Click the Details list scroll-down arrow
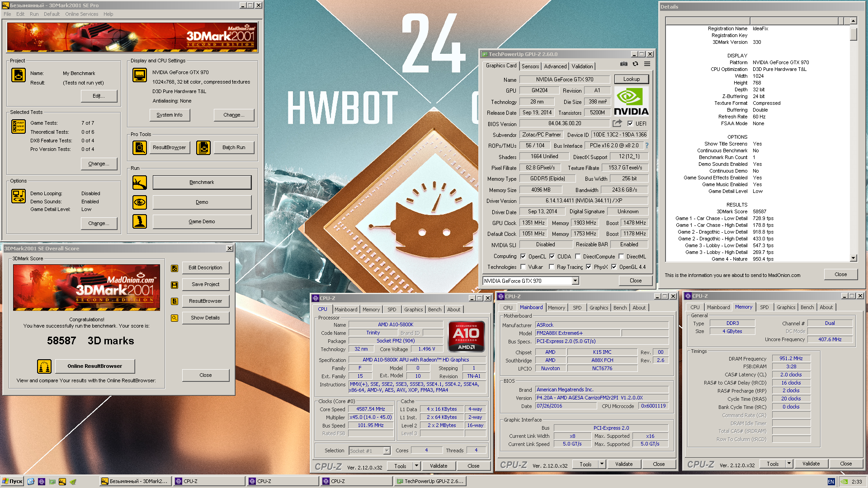Viewport: 868px width, 488px height. click(853, 258)
